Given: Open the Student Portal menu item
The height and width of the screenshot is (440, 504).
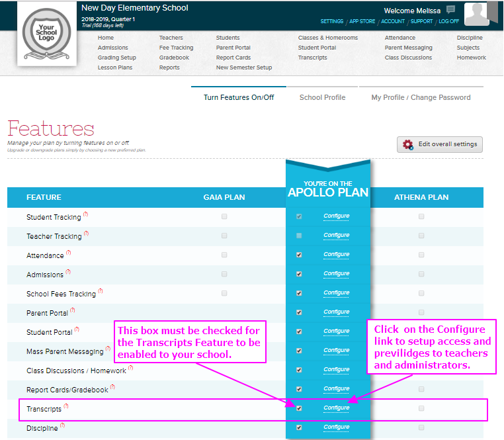Looking at the screenshot, I should coord(317,48).
